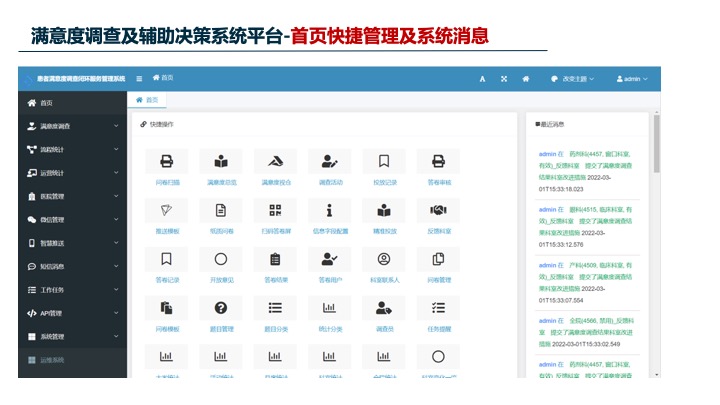
Task: Open the 问卷模板 paste icon
Action: coord(166,308)
